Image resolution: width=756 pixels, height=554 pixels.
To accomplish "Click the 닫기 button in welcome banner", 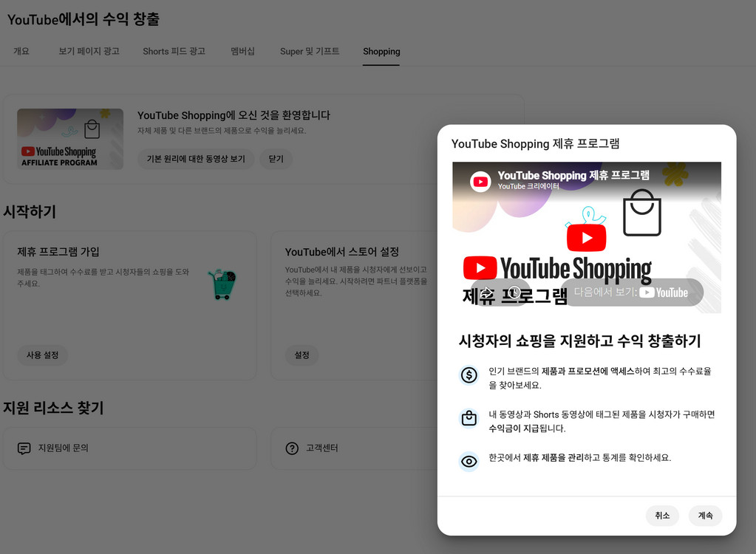I will [x=276, y=159].
